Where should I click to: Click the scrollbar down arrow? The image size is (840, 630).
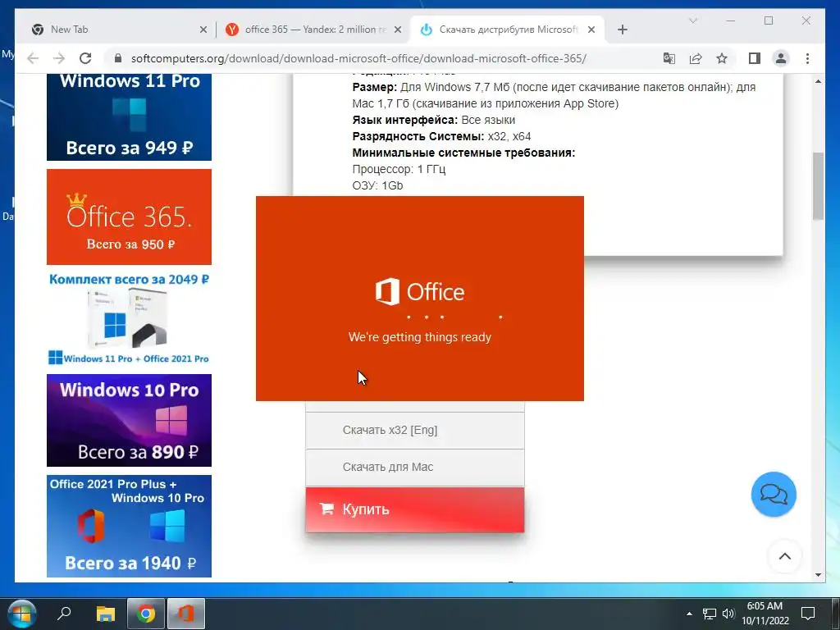pyautogui.click(x=818, y=575)
